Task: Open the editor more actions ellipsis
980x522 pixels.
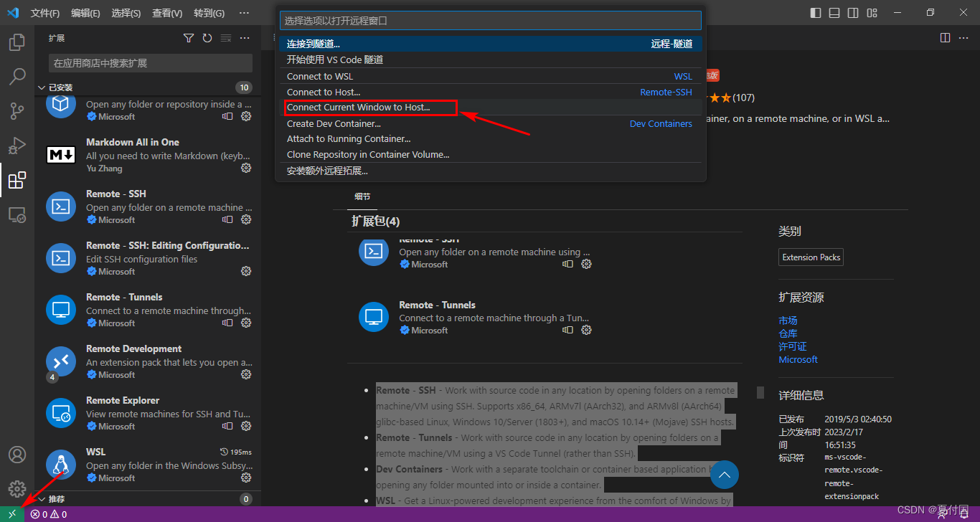Action: point(963,37)
